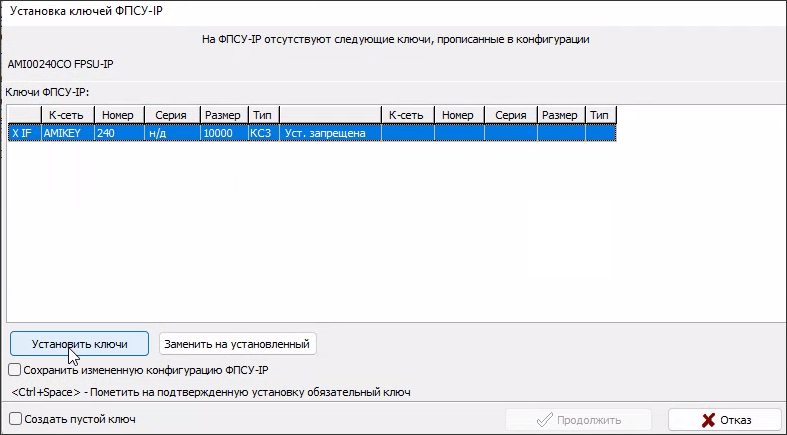Image resolution: width=787 pixels, height=435 pixels.
Task: Click the first 'Размер' column header
Action: (x=222, y=115)
